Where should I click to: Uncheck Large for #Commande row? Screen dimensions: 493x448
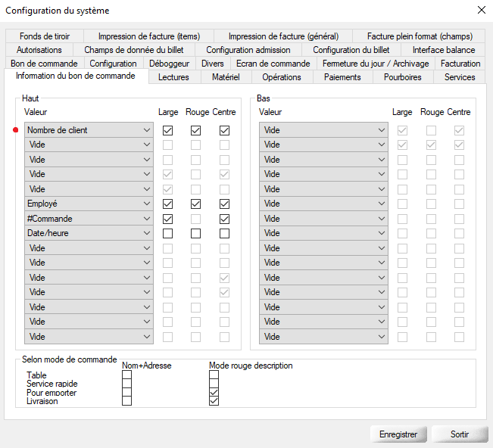pos(167,219)
